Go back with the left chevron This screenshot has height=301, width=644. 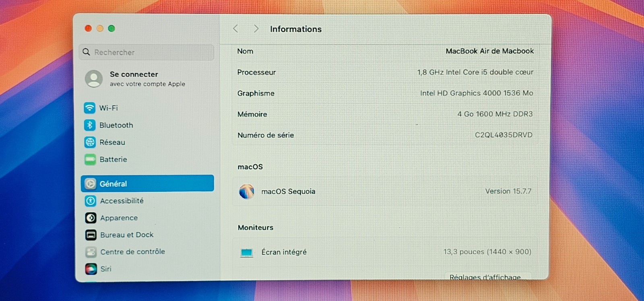235,29
